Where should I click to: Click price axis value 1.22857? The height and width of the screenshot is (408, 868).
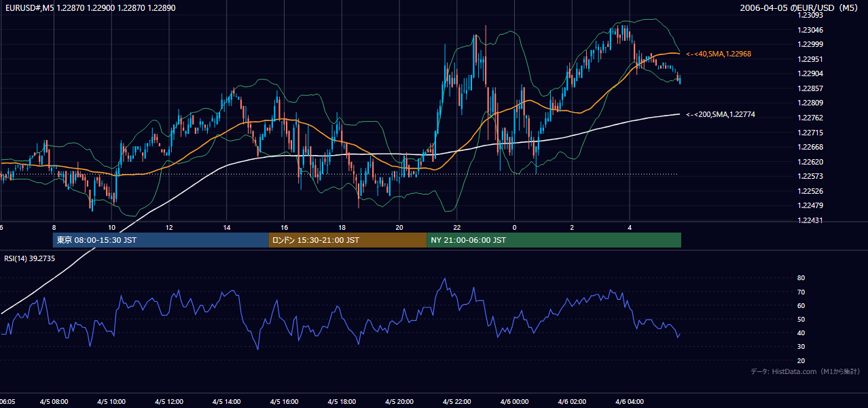pyautogui.click(x=810, y=88)
